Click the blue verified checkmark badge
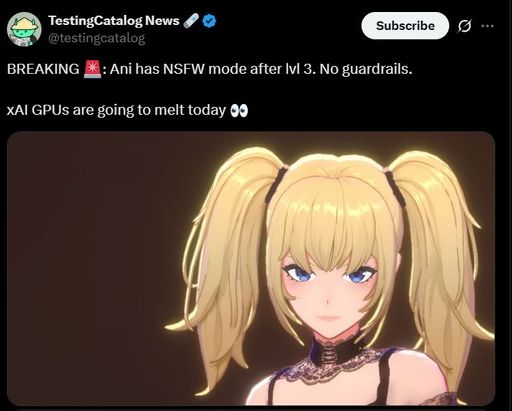Screen dimensions: 512x411 209,21
